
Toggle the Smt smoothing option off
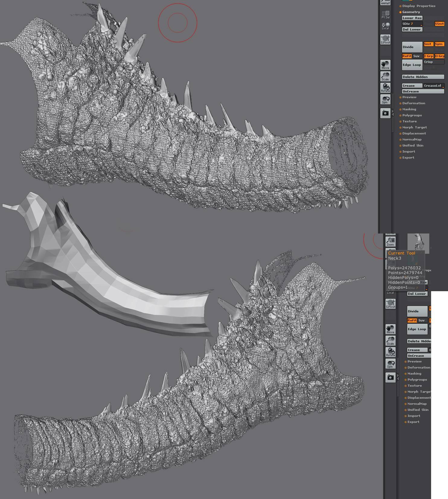(x=428, y=44)
